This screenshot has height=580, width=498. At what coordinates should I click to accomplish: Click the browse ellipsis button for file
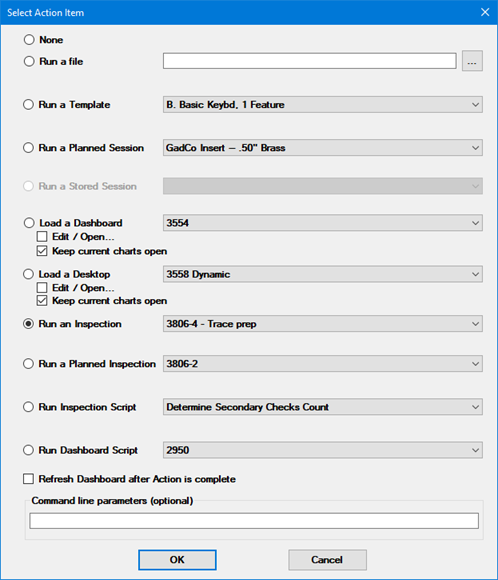(472, 61)
